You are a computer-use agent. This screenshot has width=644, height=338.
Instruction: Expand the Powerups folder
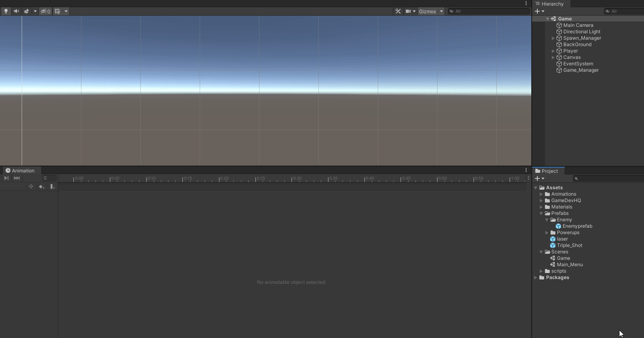(x=547, y=233)
